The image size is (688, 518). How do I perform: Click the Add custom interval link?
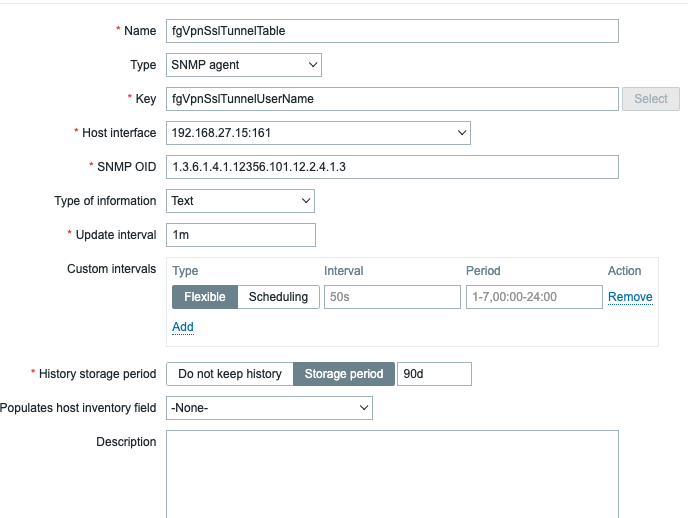point(183,327)
